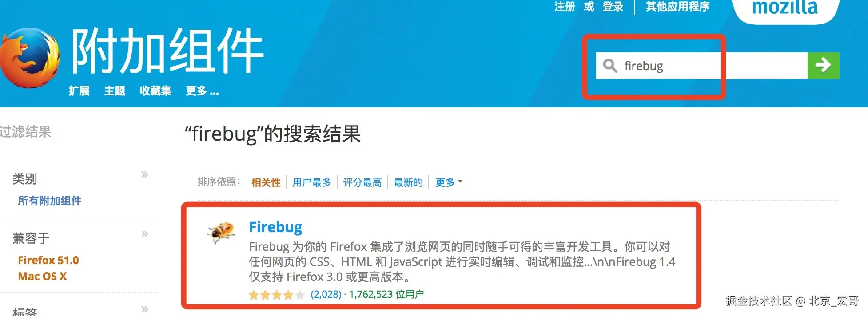Click the green search arrow button
The height and width of the screenshot is (316, 868).
pos(823,66)
